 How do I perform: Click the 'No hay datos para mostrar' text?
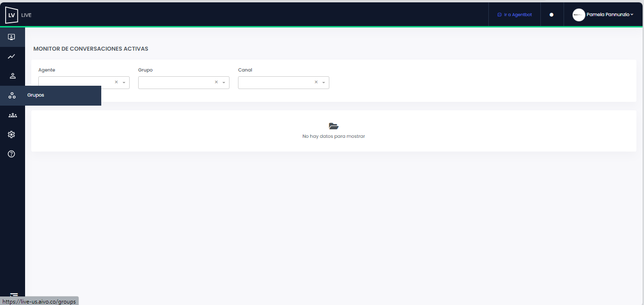334,136
